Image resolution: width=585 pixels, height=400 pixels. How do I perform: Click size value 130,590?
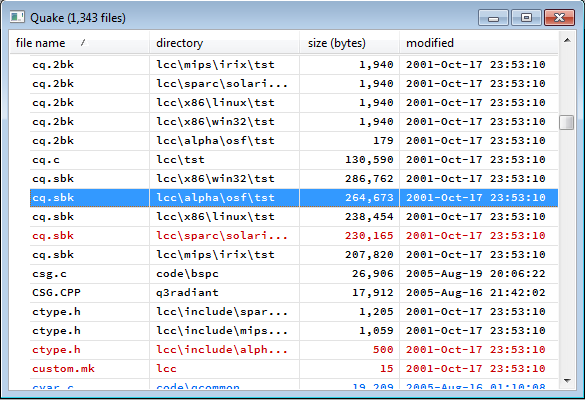[x=369, y=160]
